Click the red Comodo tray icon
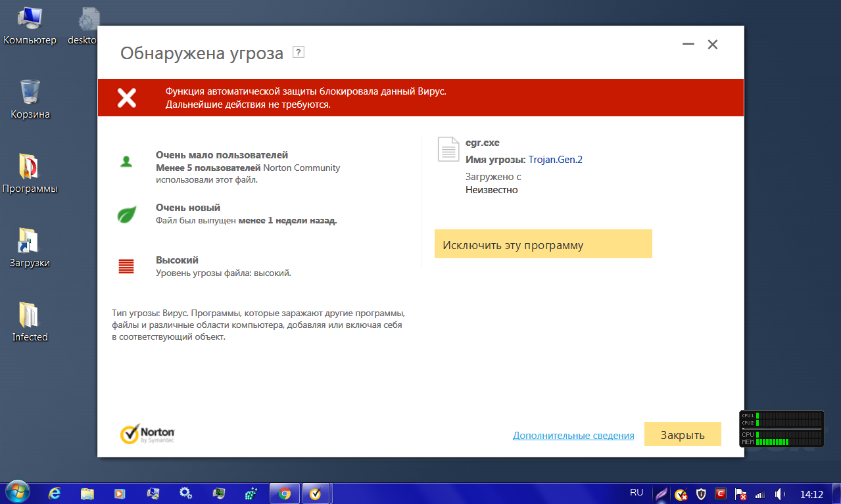 pos(721,493)
